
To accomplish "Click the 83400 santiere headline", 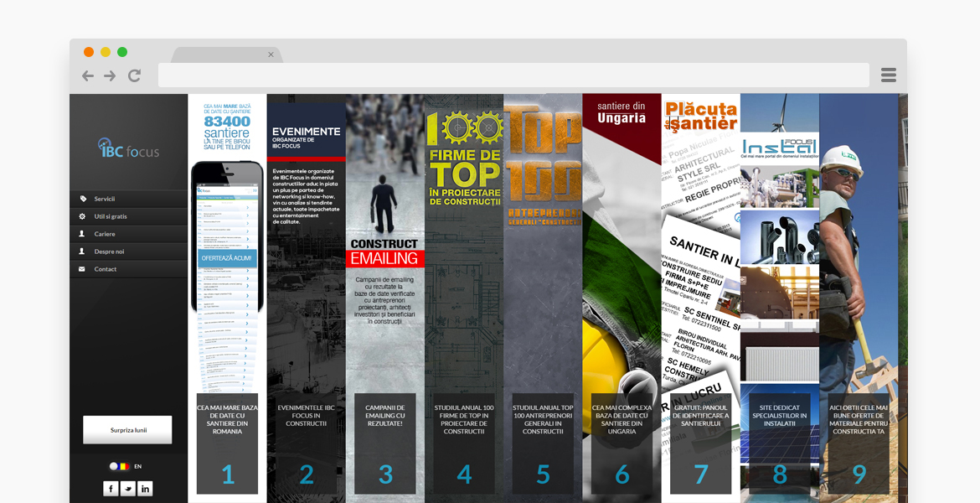I will [x=227, y=127].
